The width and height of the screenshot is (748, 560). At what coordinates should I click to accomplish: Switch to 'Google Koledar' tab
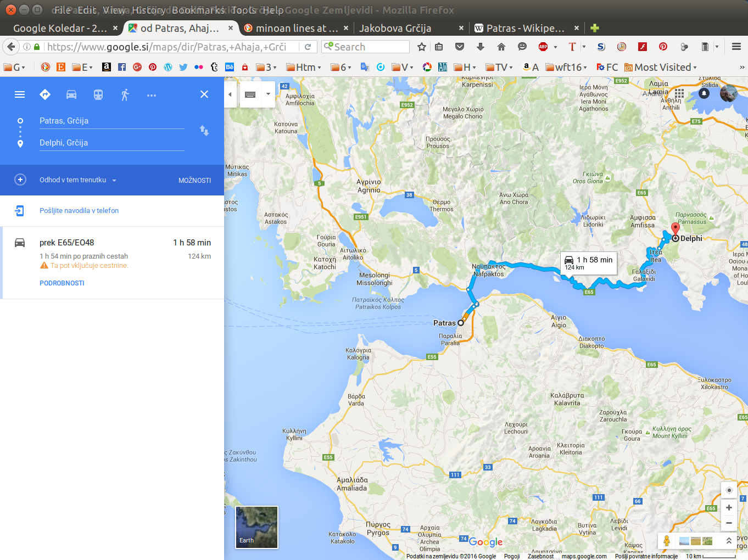[59, 28]
